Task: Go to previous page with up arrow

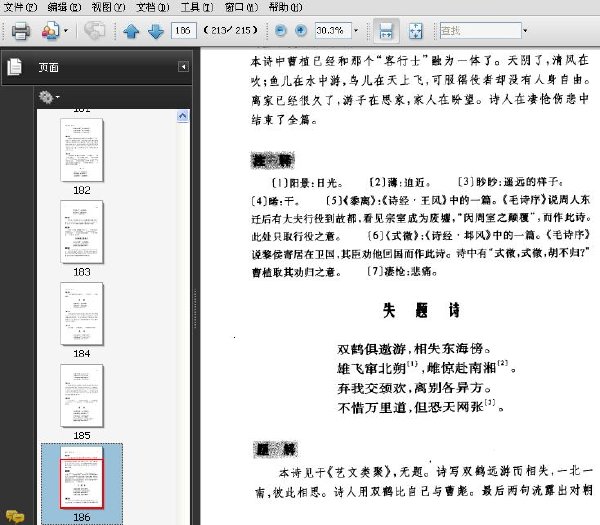Action: (131, 31)
